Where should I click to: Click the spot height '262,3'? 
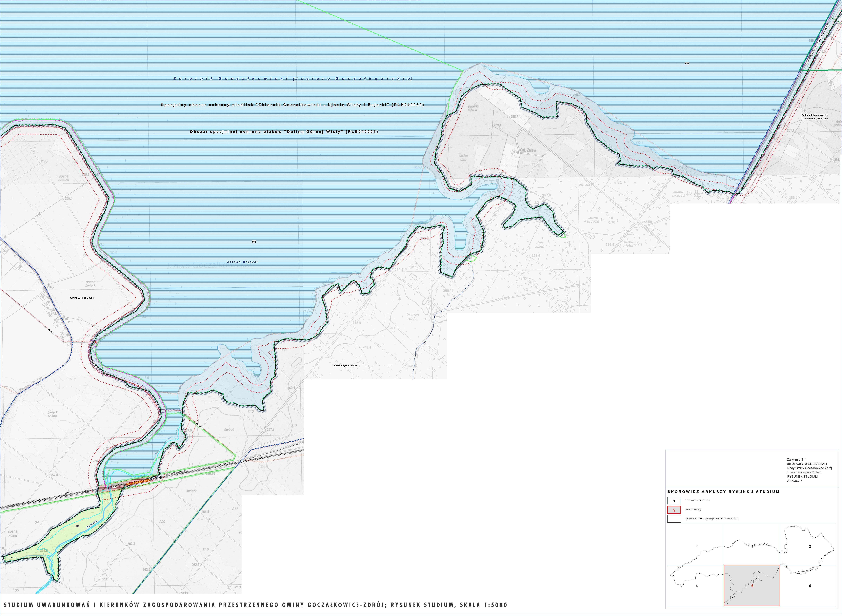131,544
